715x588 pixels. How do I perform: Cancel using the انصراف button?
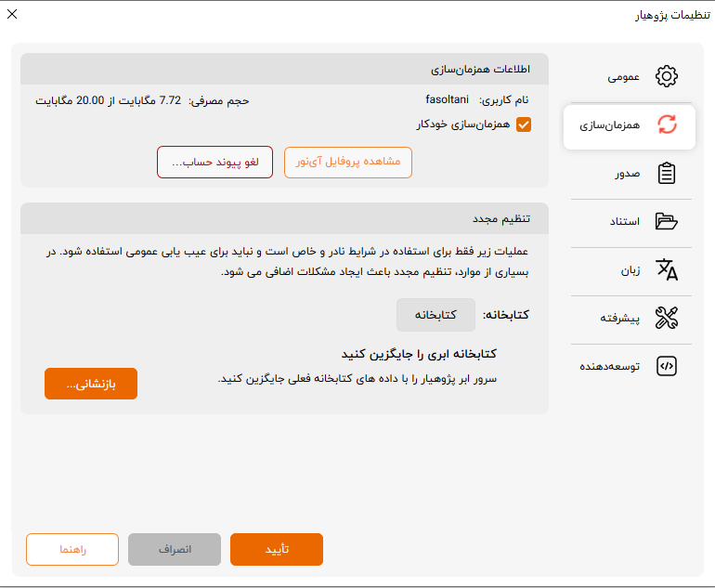click(x=175, y=549)
